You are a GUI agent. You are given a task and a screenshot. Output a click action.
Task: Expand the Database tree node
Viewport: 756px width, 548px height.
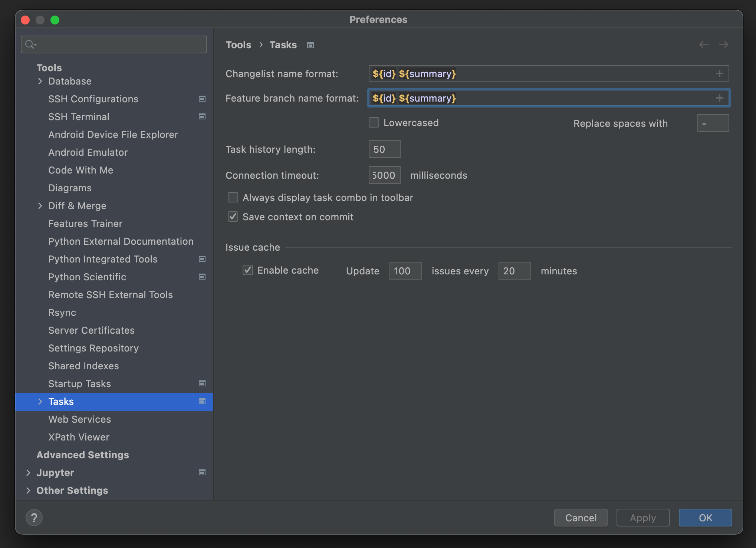click(40, 81)
